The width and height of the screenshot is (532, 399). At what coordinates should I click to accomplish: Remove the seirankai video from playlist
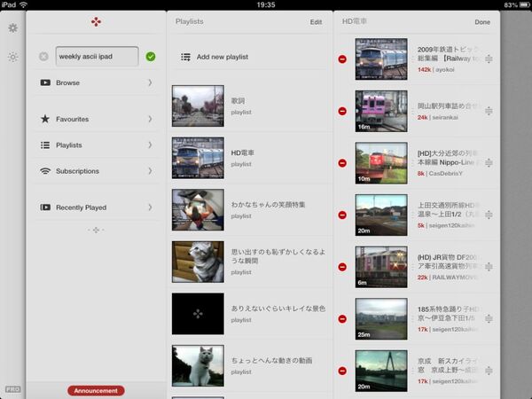[x=342, y=111]
